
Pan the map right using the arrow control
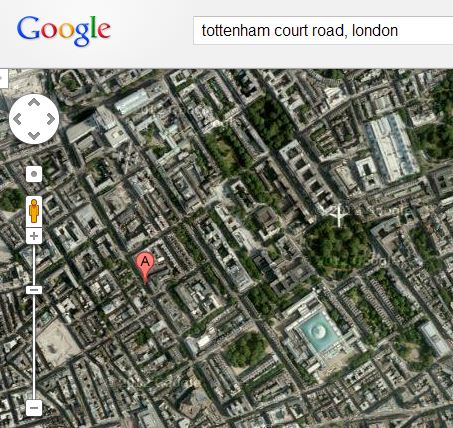click(x=51, y=119)
